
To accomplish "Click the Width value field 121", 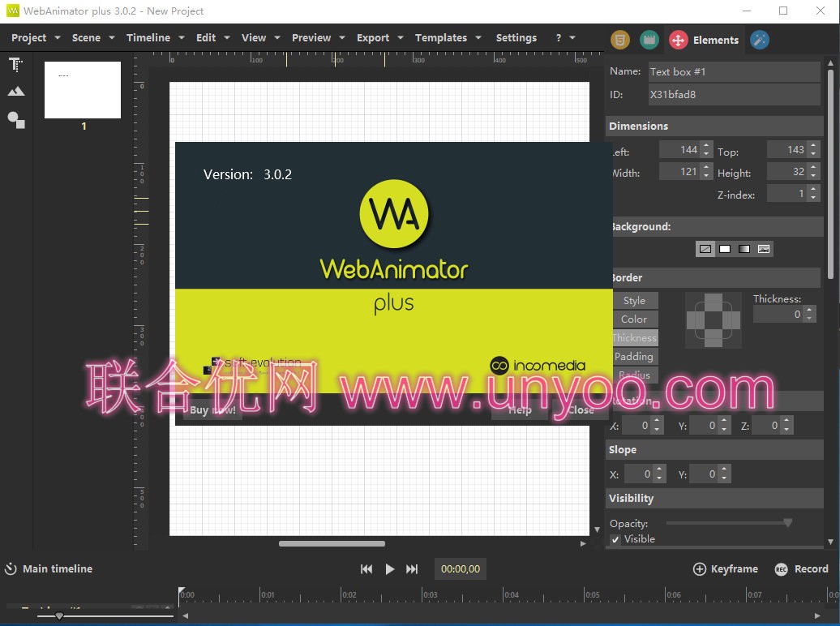I will (679, 172).
